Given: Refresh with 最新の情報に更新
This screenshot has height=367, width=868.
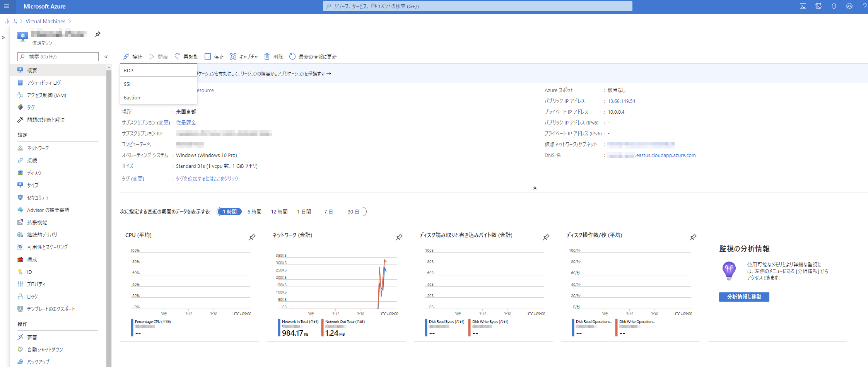Looking at the screenshot, I should 313,57.
